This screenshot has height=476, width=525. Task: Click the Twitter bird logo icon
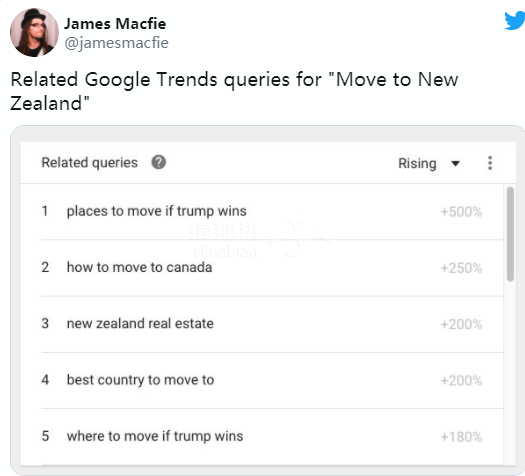[x=515, y=21]
